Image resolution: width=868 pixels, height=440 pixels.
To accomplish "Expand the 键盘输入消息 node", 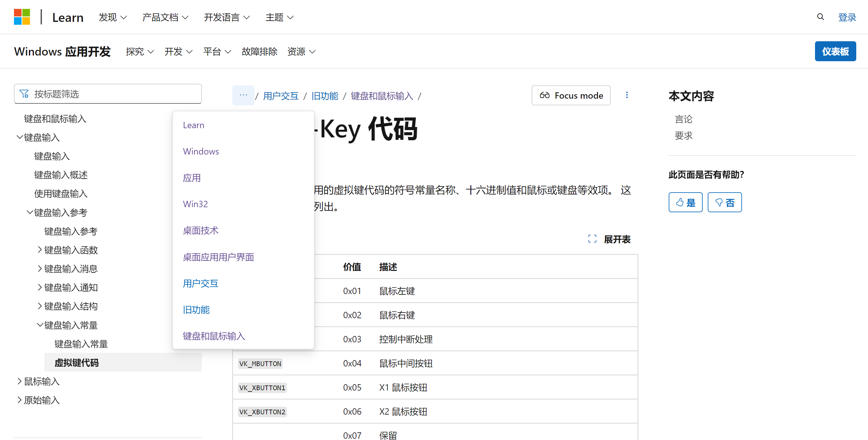I will [40, 268].
